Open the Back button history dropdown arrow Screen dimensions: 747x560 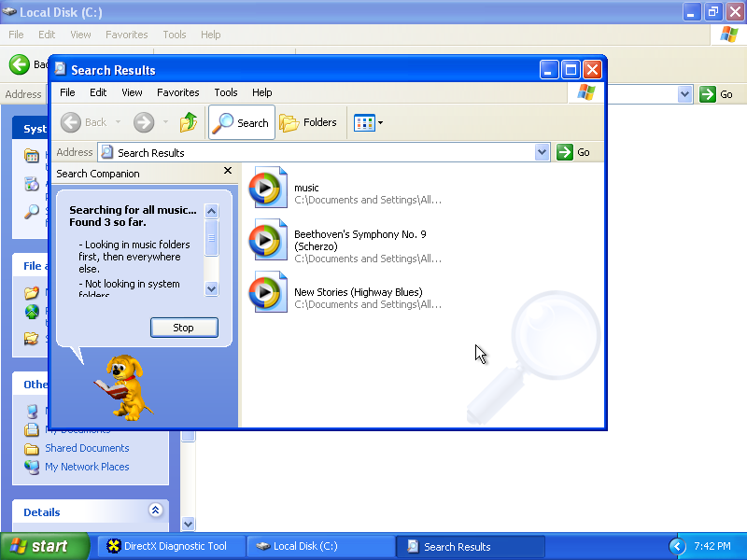(x=118, y=122)
